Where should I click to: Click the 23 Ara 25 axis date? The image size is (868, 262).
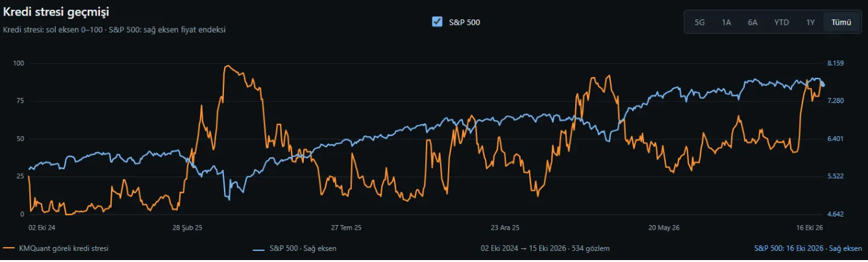505,228
